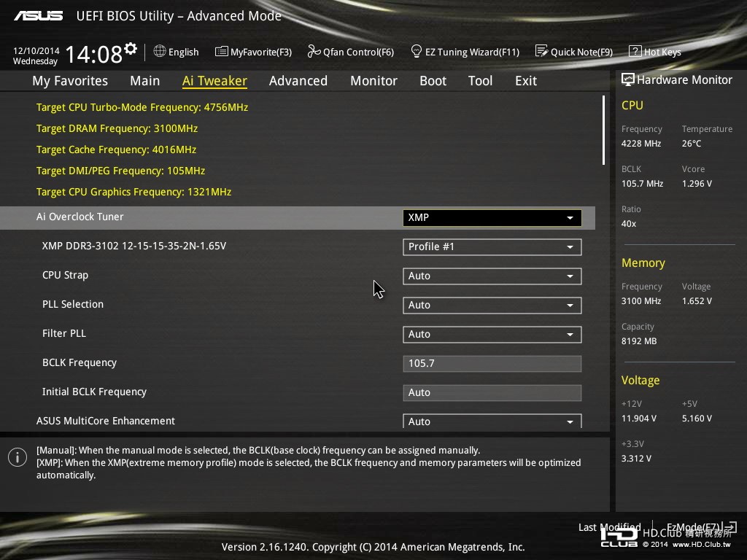Viewport: 747px width, 560px height.
Task: Select the CPU Strap label
Action: point(65,275)
